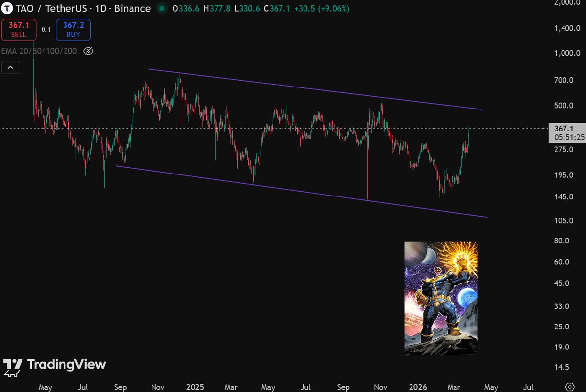
Task: Click the TradingView logo
Action: point(54,367)
